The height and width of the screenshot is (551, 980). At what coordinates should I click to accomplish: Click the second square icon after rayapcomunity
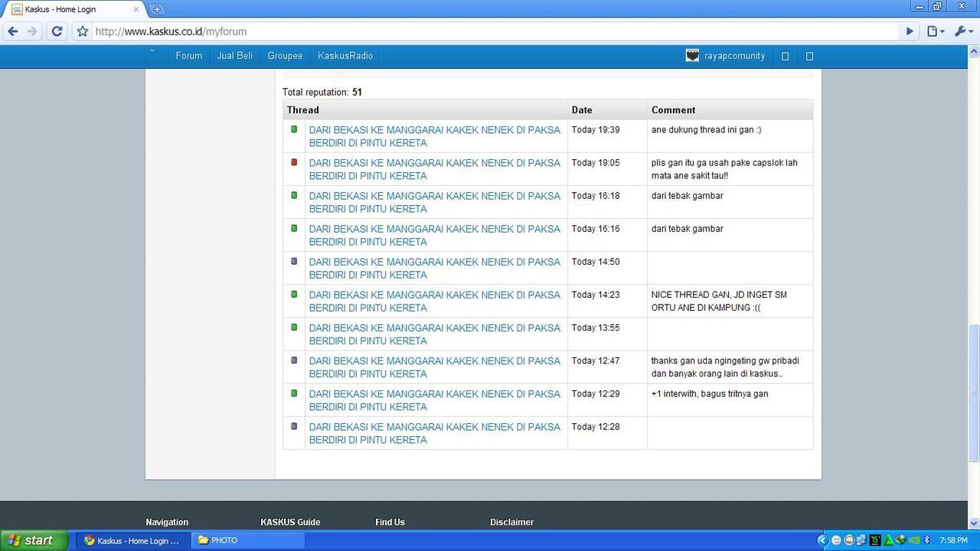coord(809,56)
